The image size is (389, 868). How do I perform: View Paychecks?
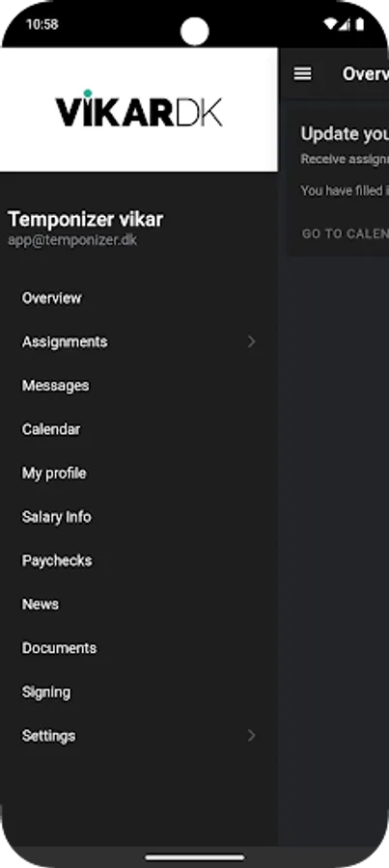(x=57, y=560)
